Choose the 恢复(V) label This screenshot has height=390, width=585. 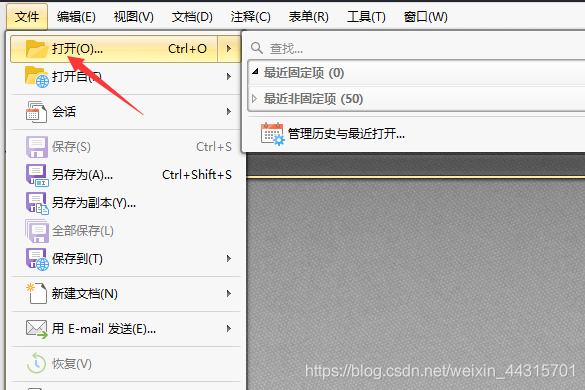click(x=72, y=364)
